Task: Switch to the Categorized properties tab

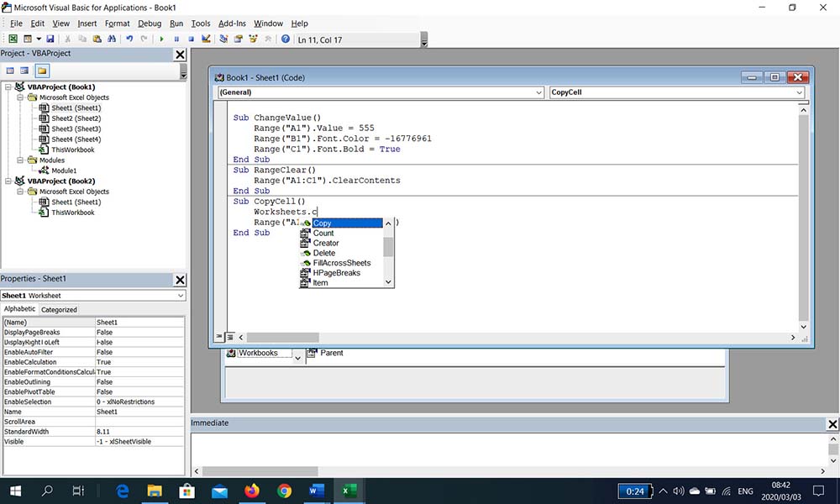Action: pyautogui.click(x=59, y=310)
